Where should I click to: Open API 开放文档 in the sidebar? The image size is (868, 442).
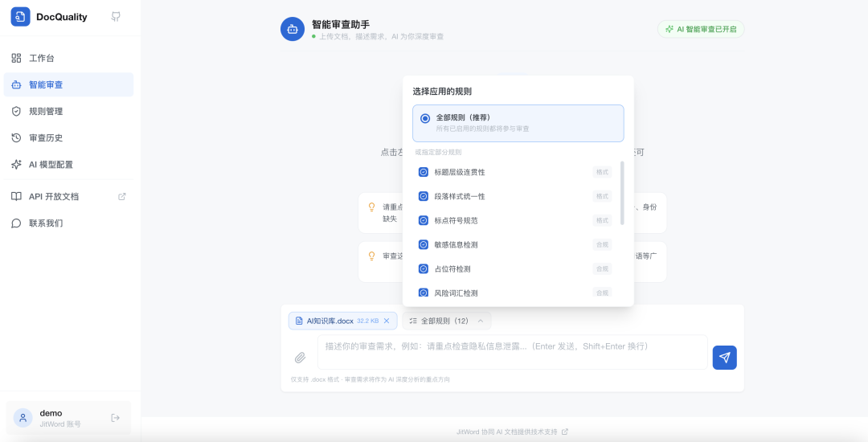click(68, 196)
